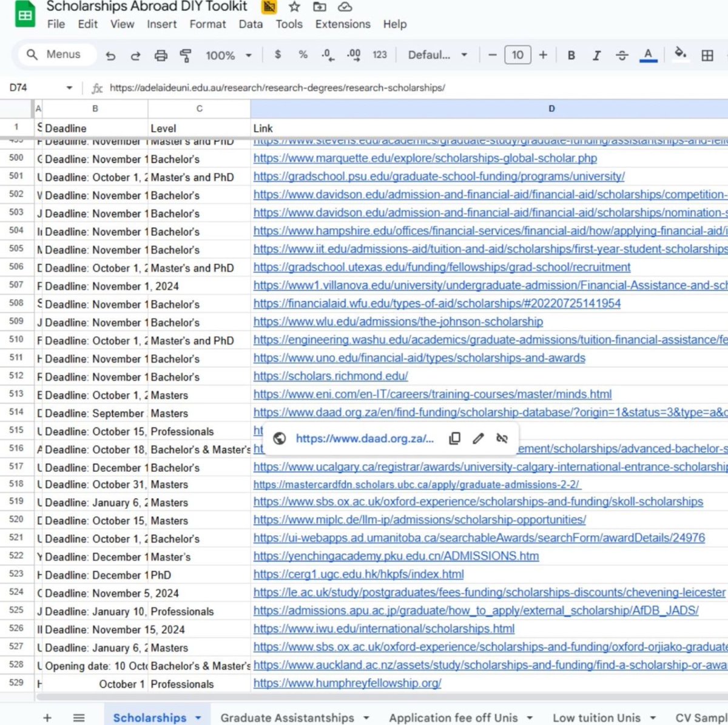
Task: Click the move to folder icon
Action: 320,7
